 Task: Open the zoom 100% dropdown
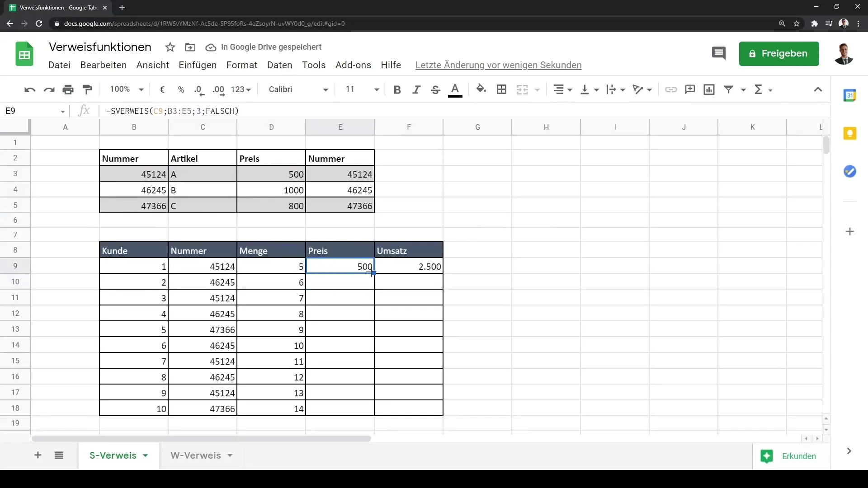(127, 89)
